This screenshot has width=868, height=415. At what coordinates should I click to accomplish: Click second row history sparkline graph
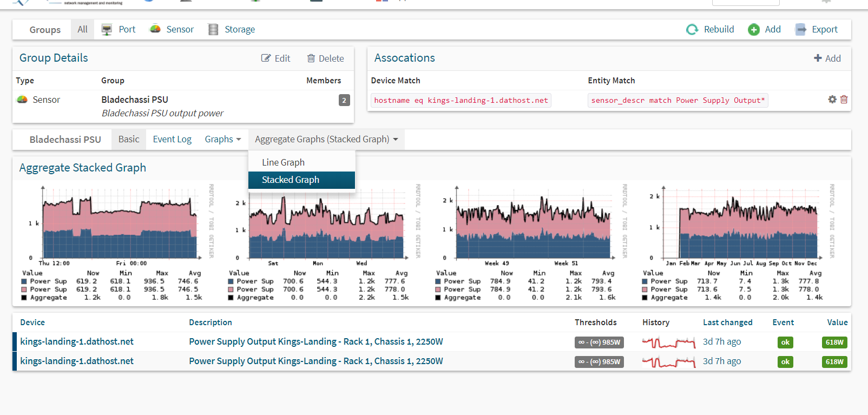669,361
